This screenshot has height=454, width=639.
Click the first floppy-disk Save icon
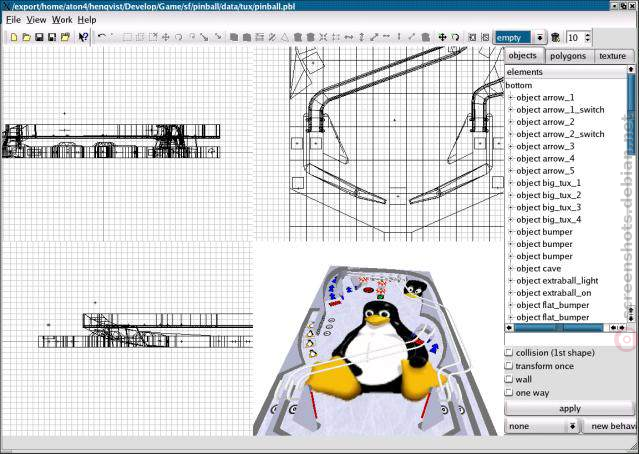pyautogui.click(x=39, y=37)
